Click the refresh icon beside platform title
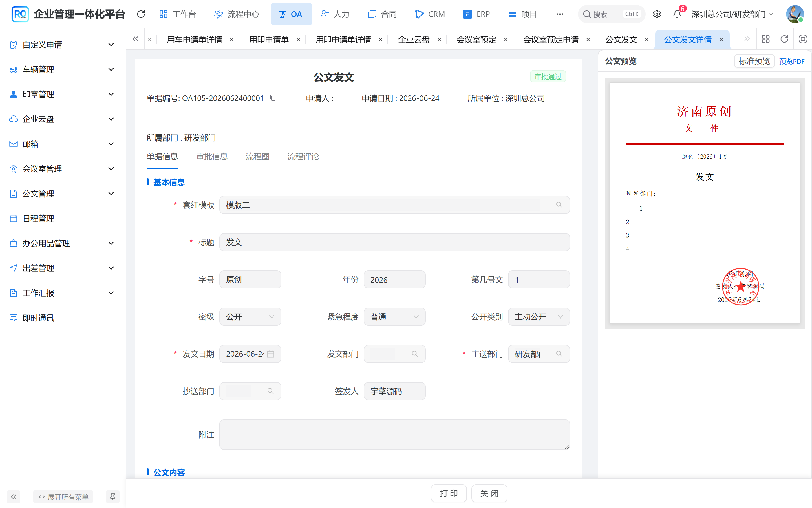This screenshot has height=508, width=812. tap(141, 14)
